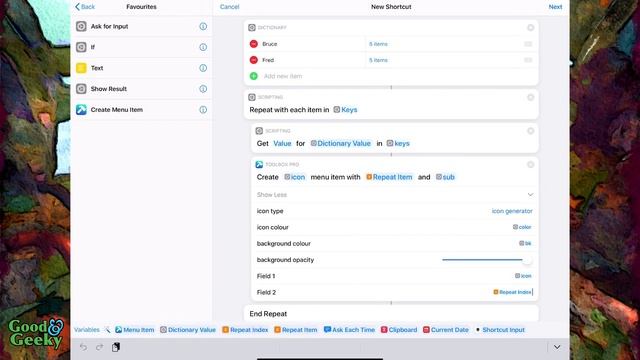Edit Field 2 Repeat Index value
This screenshot has width=640, height=360.
pos(513,292)
